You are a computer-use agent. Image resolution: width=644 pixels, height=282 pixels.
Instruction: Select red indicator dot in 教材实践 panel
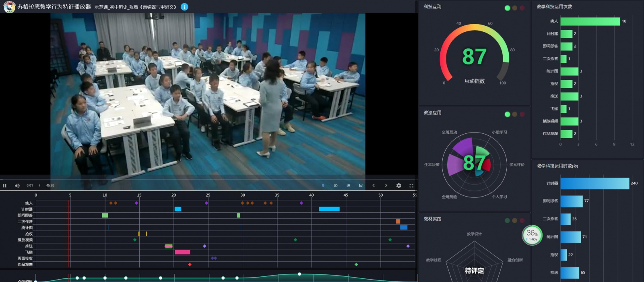(x=522, y=220)
